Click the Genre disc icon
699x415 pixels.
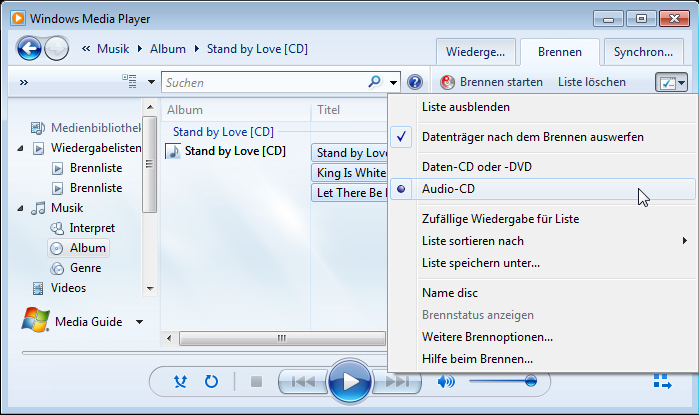[57, 268]
